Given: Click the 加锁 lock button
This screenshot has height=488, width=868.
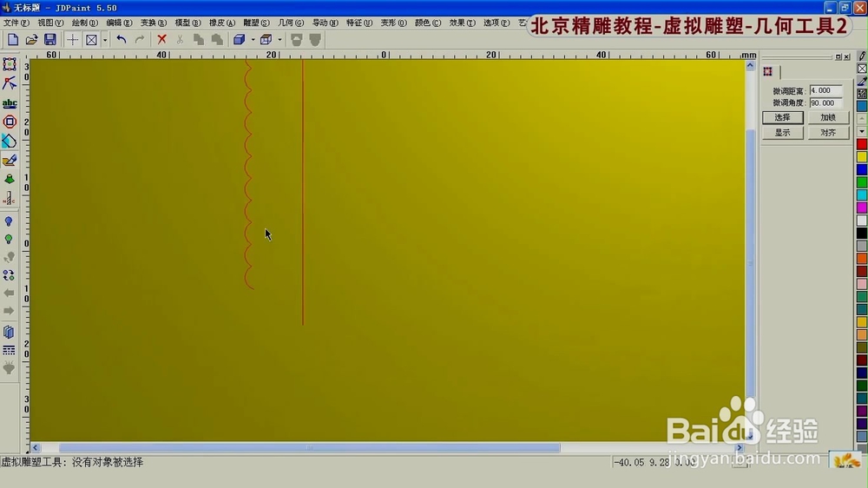Looking at the screenshot, I should (828, 117).
